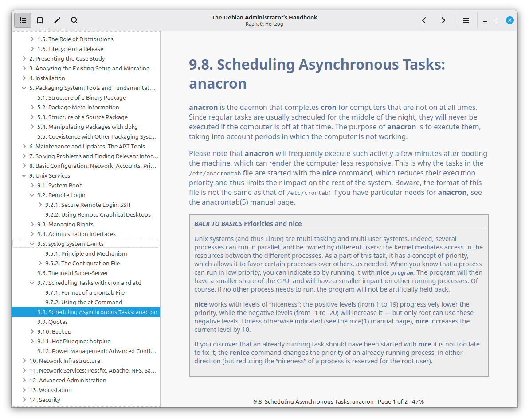Click the /etc/anacrontab path text
The image size is (529, 420).
215,174
